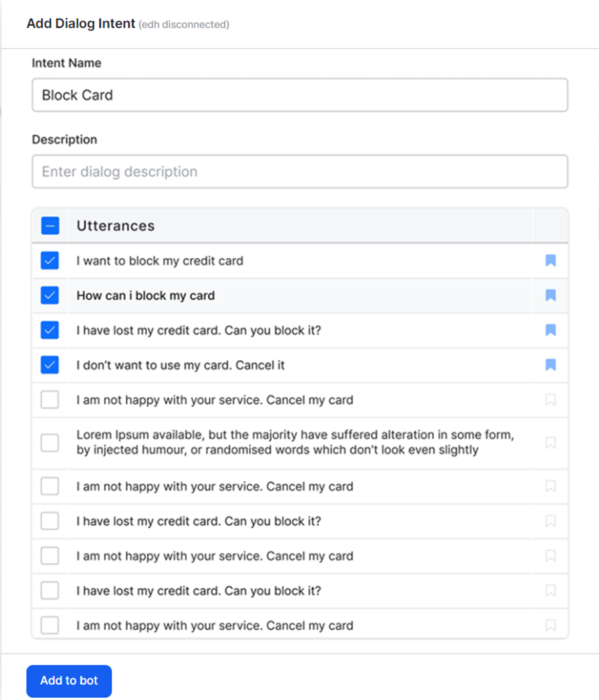Bookmark the utterance directly below "Cancel it" row

(x=550, y=400)
